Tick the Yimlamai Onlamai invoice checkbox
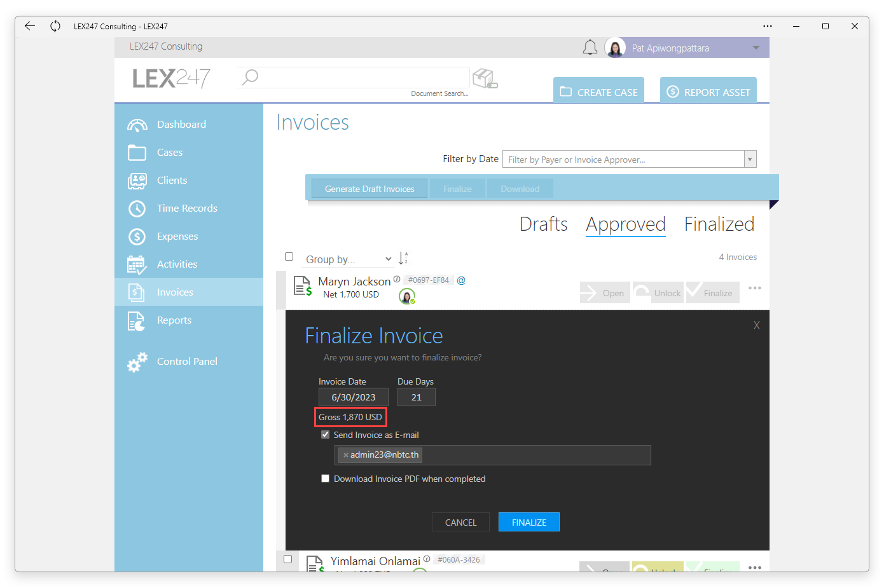Image resolution: width=884 pixels, height=588 pixels. pos(288,559)
